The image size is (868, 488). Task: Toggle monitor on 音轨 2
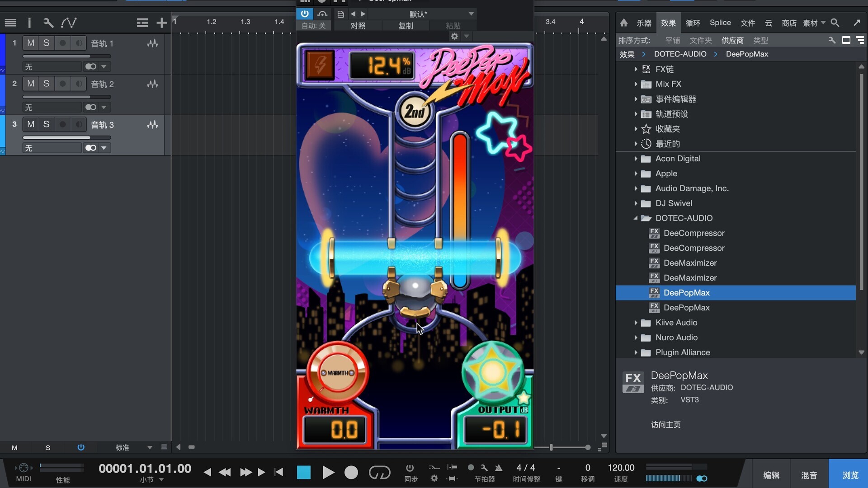(x=79, y=84)
